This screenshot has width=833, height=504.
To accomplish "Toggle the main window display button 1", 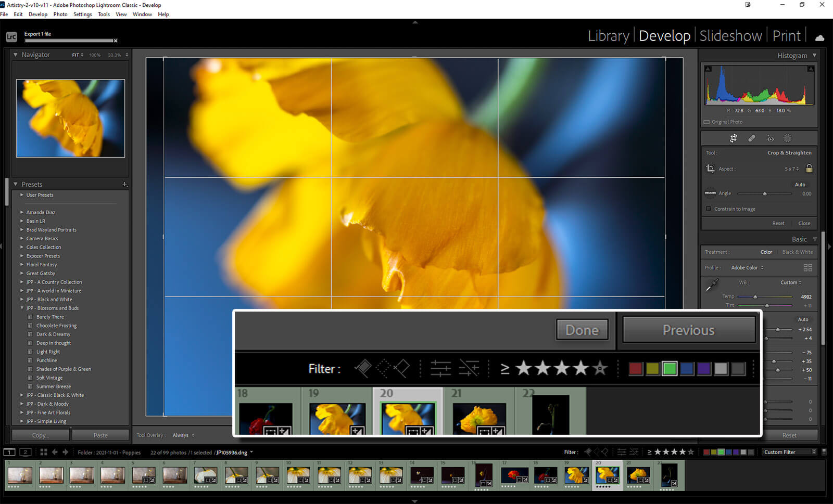I will [x=9, y=452].
